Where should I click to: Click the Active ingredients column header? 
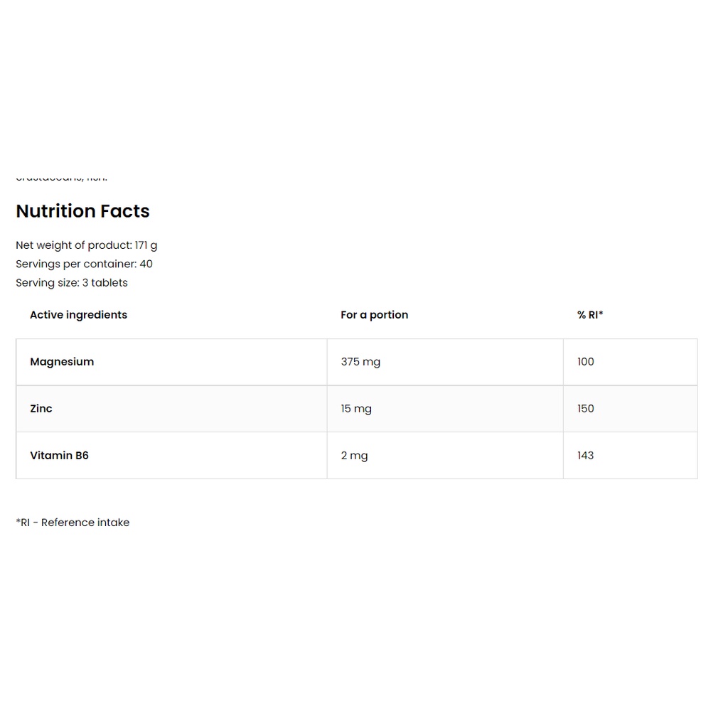[x=78, y=315]
